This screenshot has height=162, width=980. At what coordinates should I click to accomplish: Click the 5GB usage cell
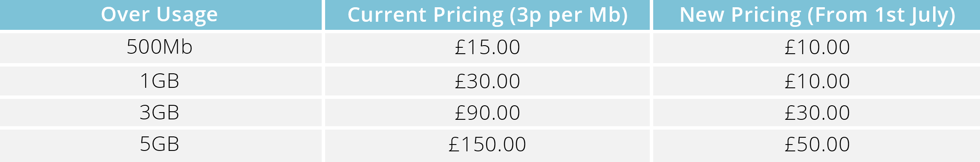pos(161,145)
